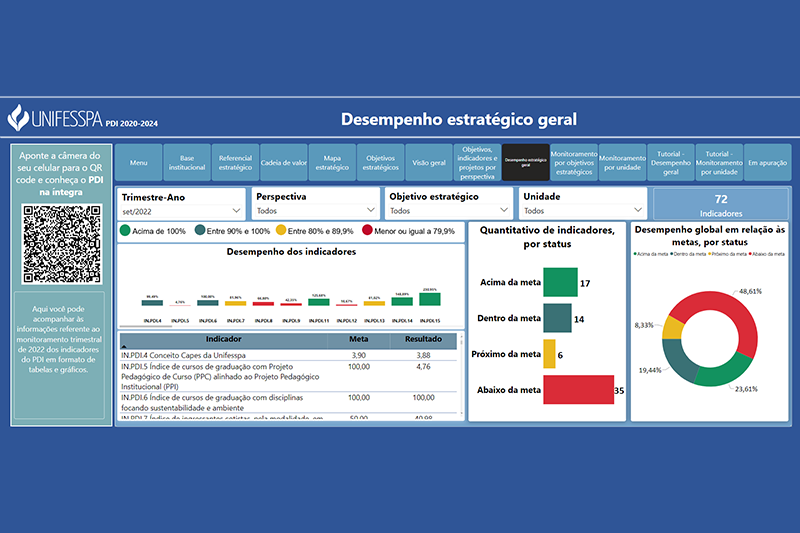Select Objetivos estratégicos tab
This screenshot has width=800, height=533.
pyautogui.click(x=381, y=163)
